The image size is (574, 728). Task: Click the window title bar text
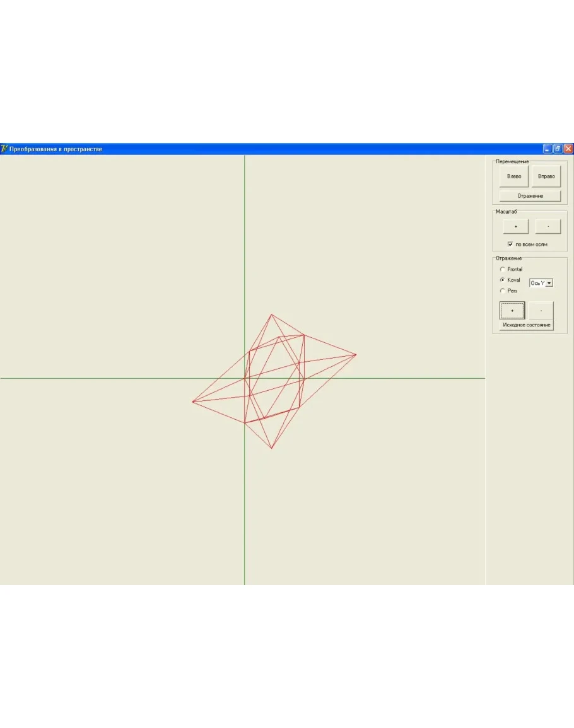pos(56,149)
